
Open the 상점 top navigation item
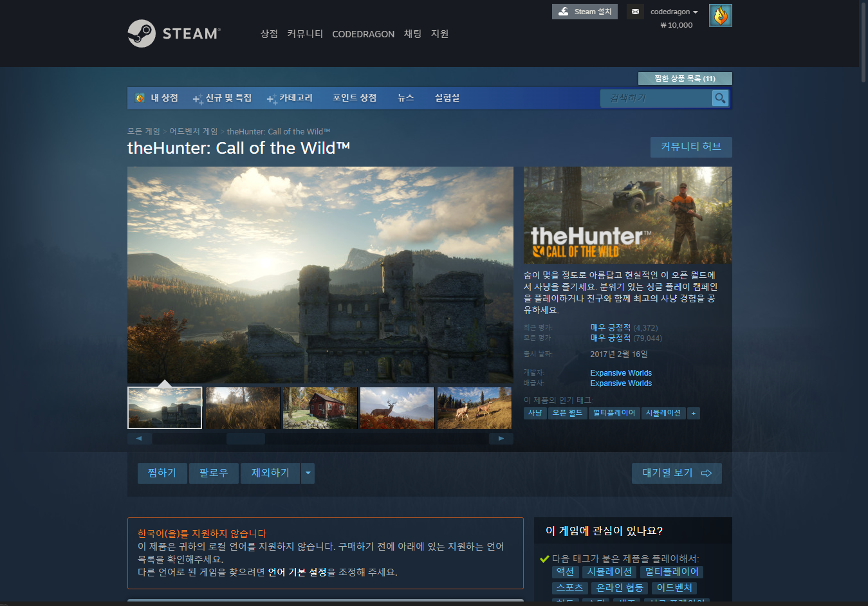[269, 33]
